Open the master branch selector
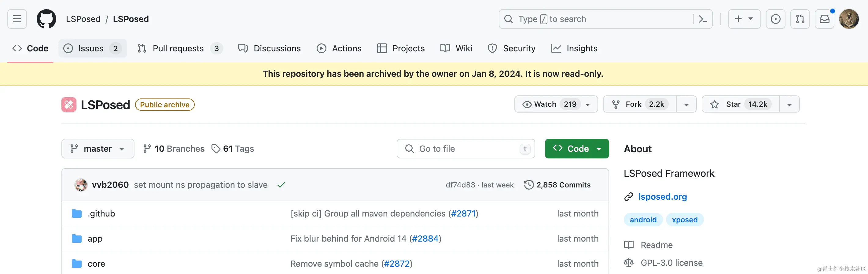Image resolution: width=868 pixels, height=274 pixels. point(98,149)
